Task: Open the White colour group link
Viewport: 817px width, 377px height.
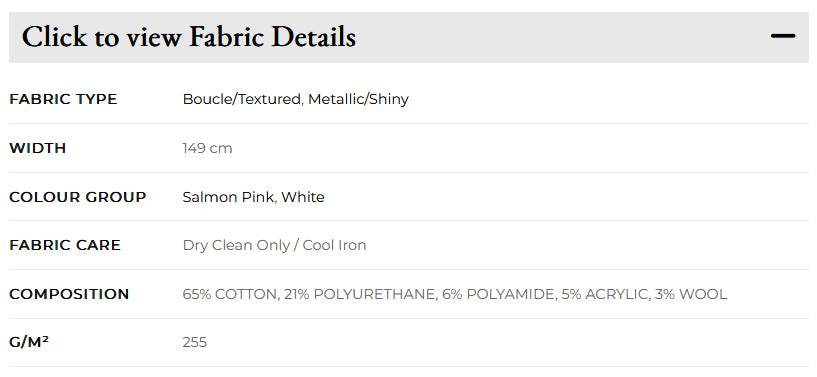Action: pyautogui.click(x=303, y=197)
